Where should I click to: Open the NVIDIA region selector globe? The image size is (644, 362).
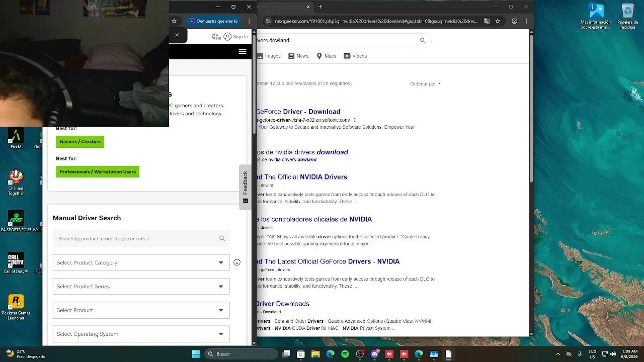point(216,37)
